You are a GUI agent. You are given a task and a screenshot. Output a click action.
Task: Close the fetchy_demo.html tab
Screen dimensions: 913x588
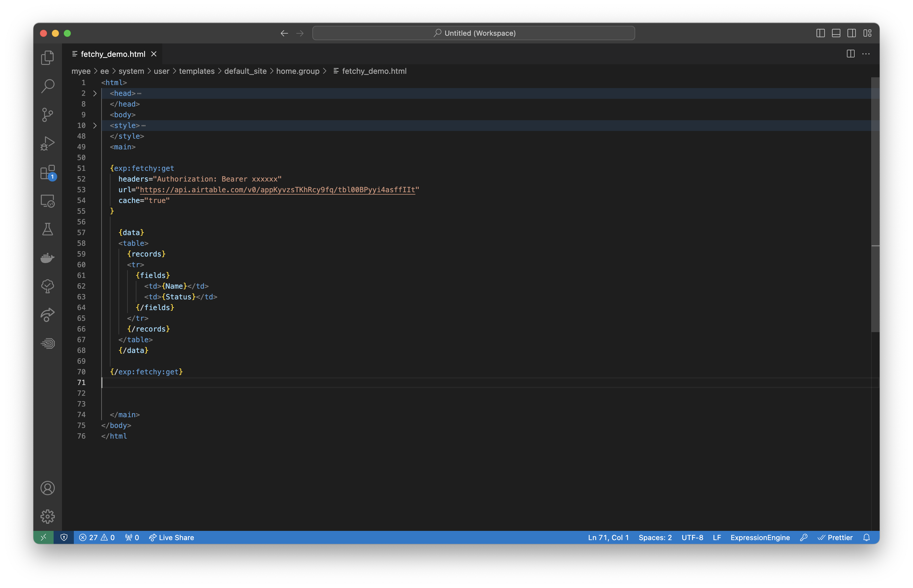[x=154, y=54]
